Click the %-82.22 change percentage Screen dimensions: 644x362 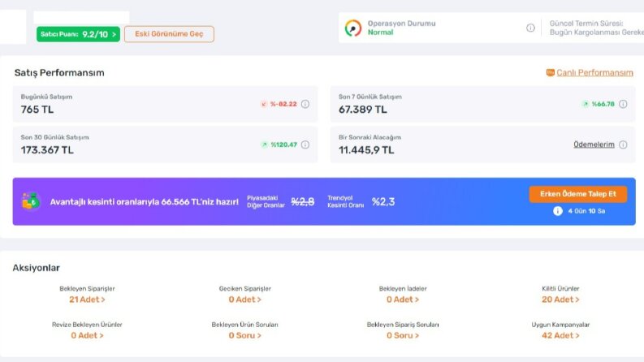pyautogui.click(x=283, y=104)
